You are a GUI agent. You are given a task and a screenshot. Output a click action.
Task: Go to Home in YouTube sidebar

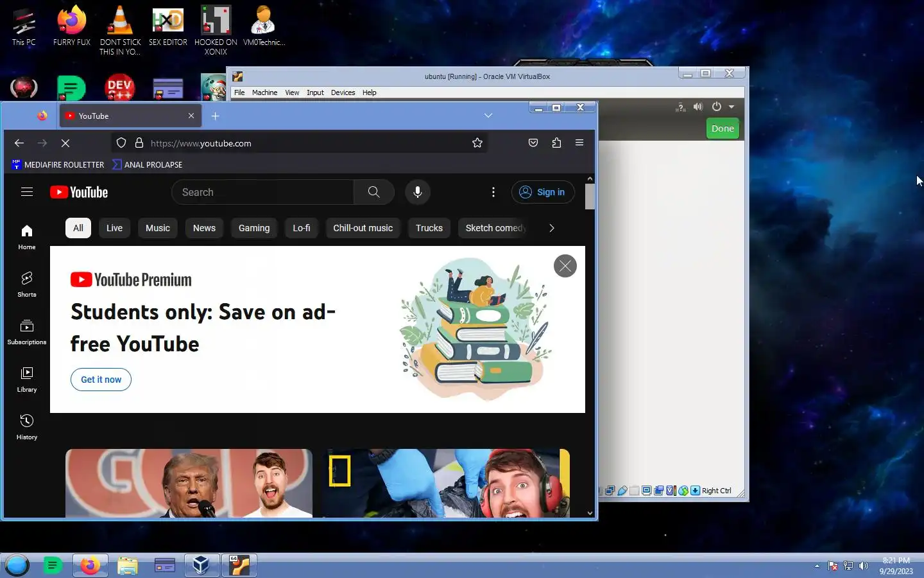click(27, 237)
